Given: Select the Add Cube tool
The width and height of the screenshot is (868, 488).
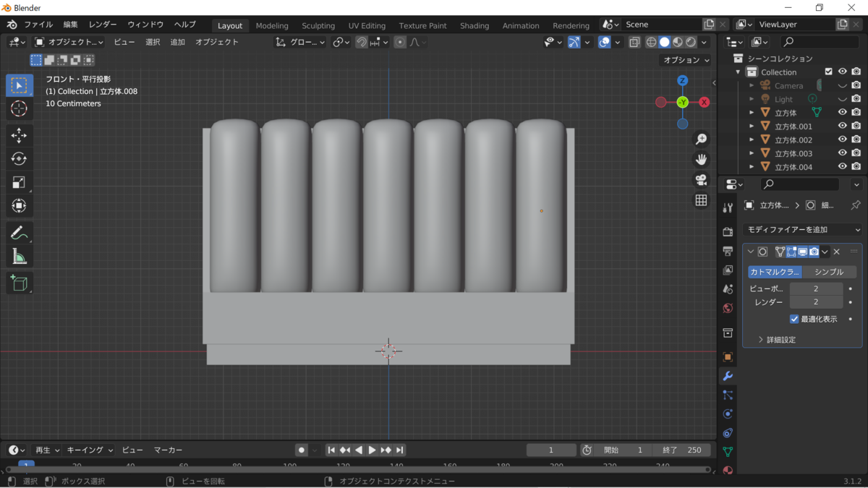Looking at the screenshot, I should tap(20, 283).
